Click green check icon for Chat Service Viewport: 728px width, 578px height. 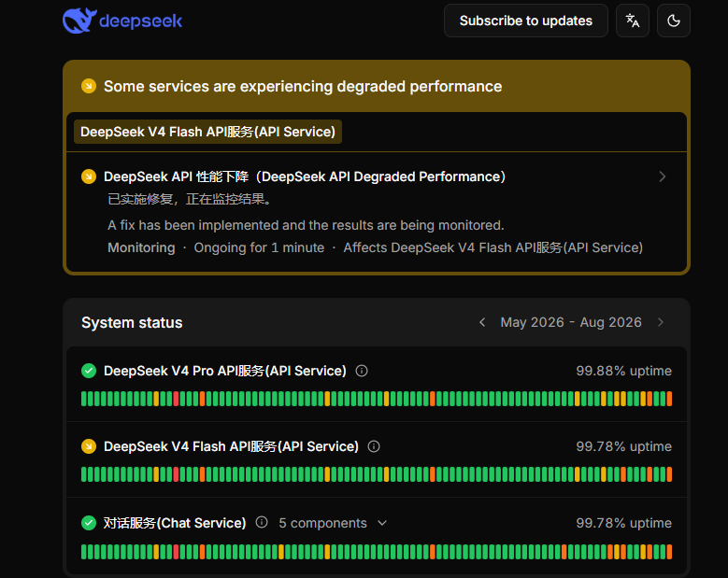point(89,523)
